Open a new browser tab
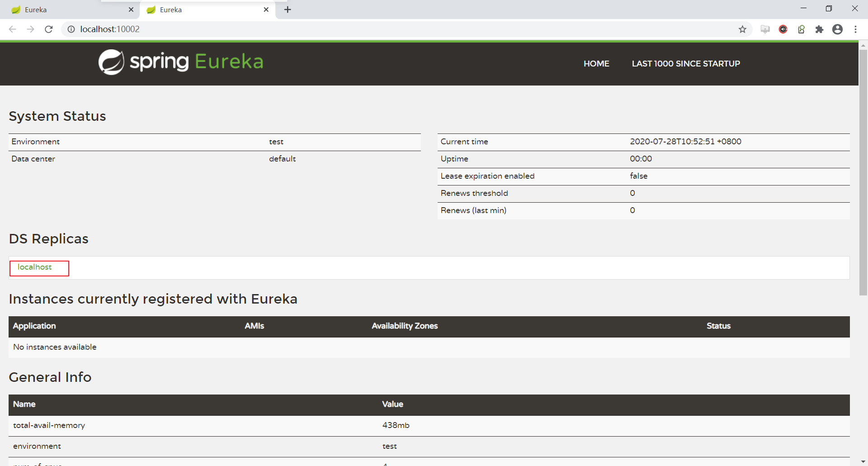 [288, 10]
